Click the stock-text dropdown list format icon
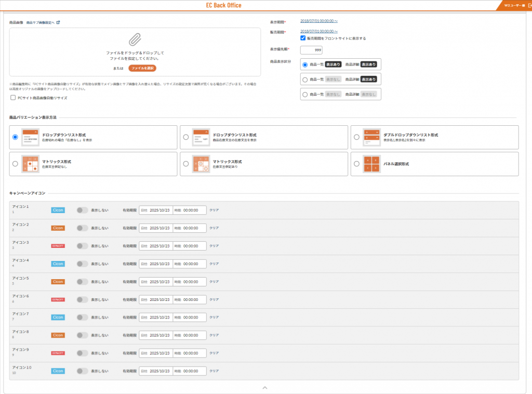The height and width of the screenshot is (394, 532). pos(201,137)
